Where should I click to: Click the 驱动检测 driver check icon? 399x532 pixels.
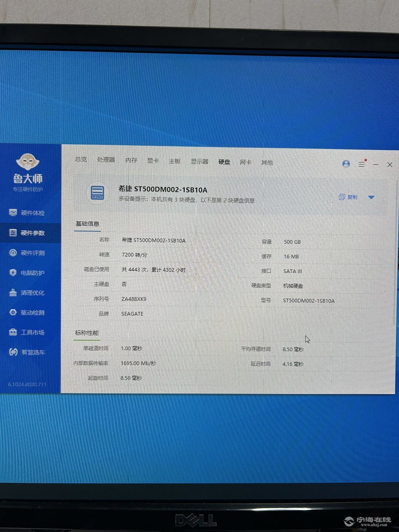[x=13, y=313]
